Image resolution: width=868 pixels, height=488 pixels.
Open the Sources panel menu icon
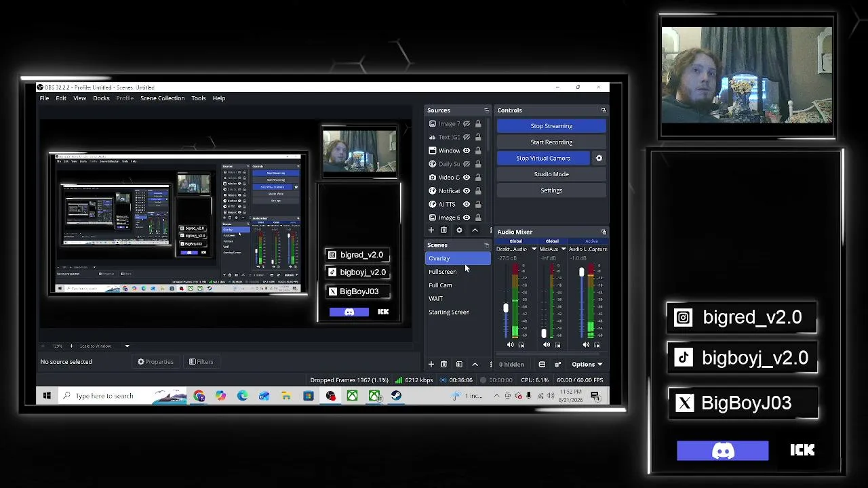(486, 110)
